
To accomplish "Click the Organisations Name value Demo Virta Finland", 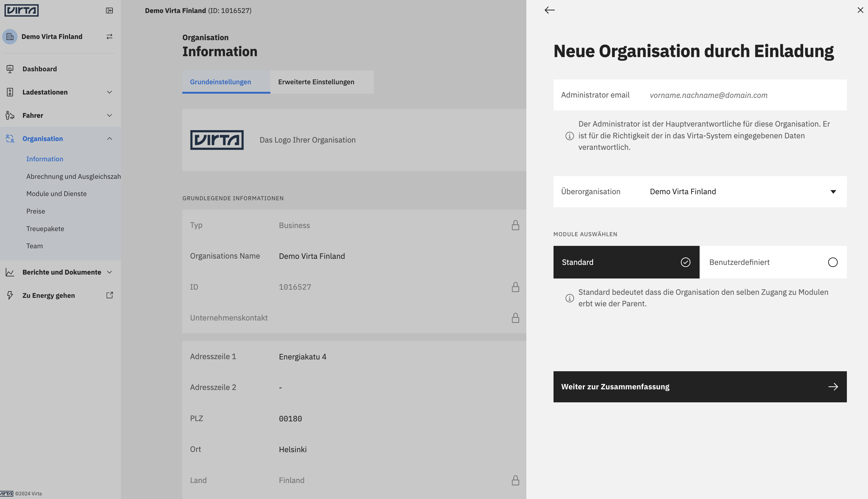I will [311, 256].
